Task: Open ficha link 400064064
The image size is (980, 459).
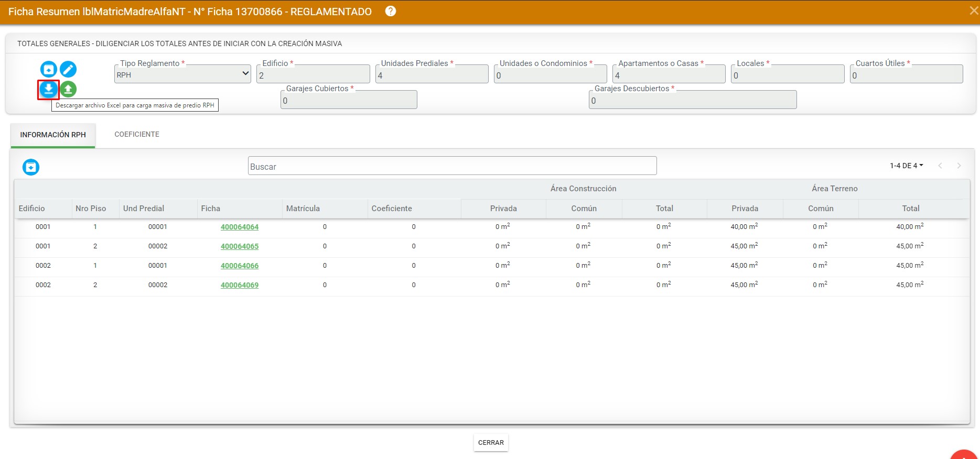Action: (x=240, y=227)
